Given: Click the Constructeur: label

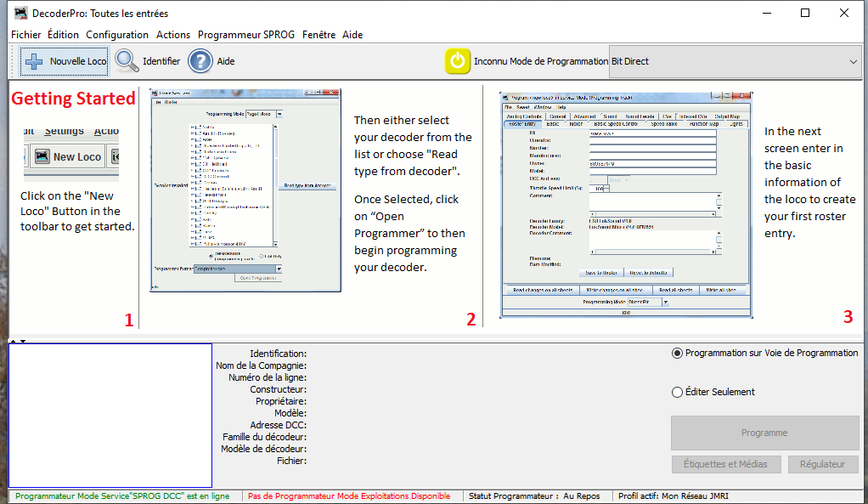Looking at the screenshot, I should 278,389.
